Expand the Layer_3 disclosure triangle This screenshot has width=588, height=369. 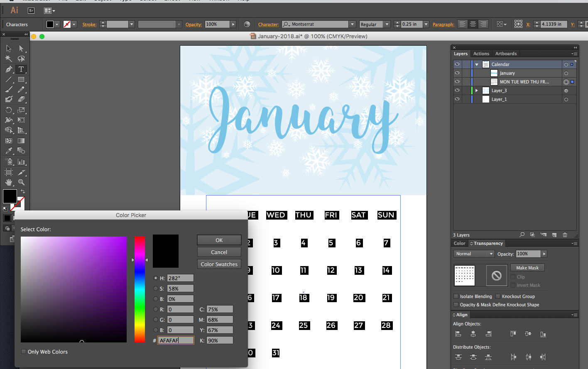476,90
